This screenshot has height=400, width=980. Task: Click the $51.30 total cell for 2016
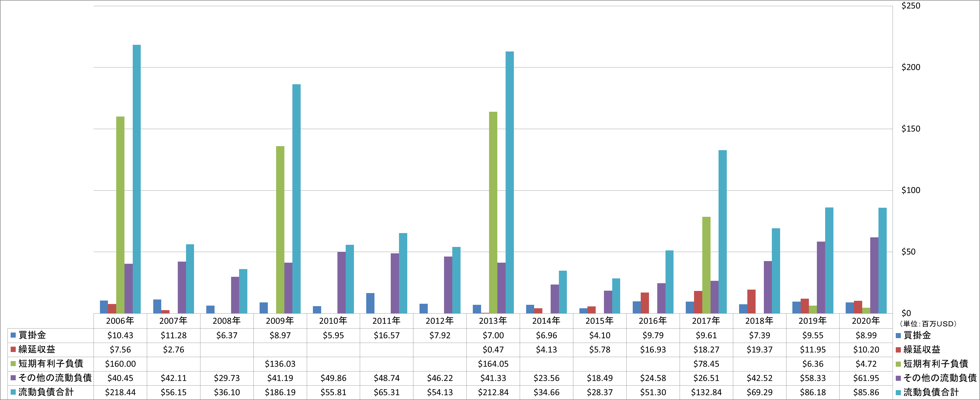point(653,392)
